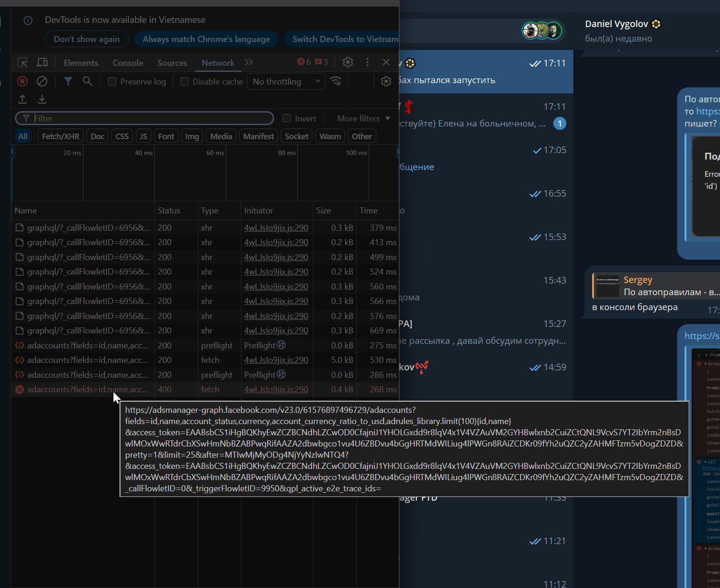Open DevTools three-dot customize menu

point(367,62)
